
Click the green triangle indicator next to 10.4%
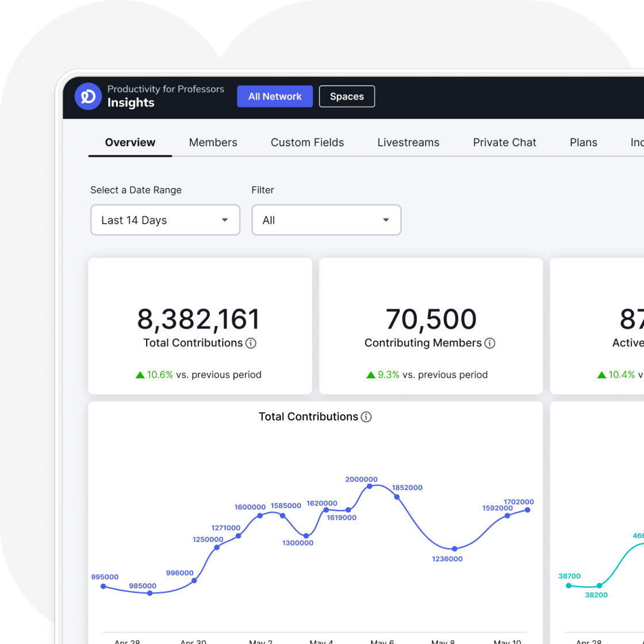coord(603,375)
